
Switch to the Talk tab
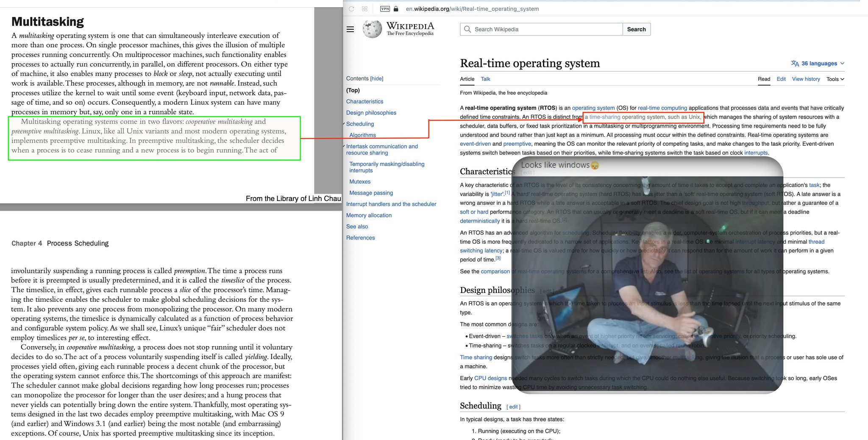pyautogui.click(x=485, y=79)
